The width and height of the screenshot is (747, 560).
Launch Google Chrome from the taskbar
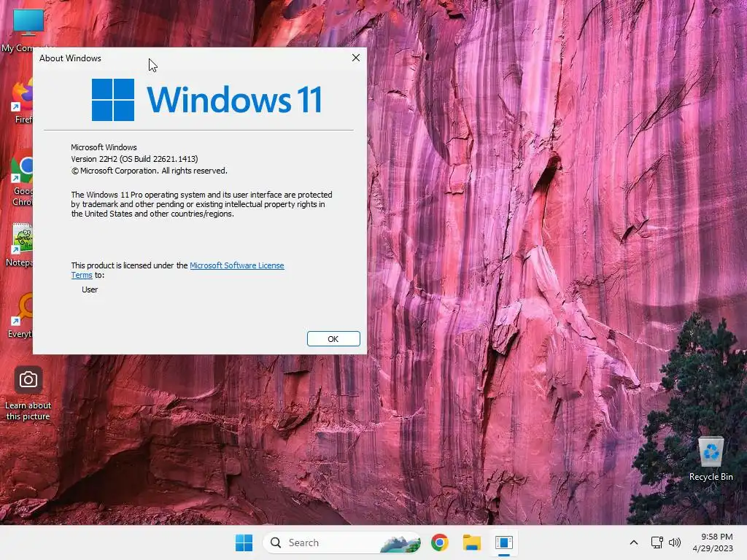tap(439, 542)
